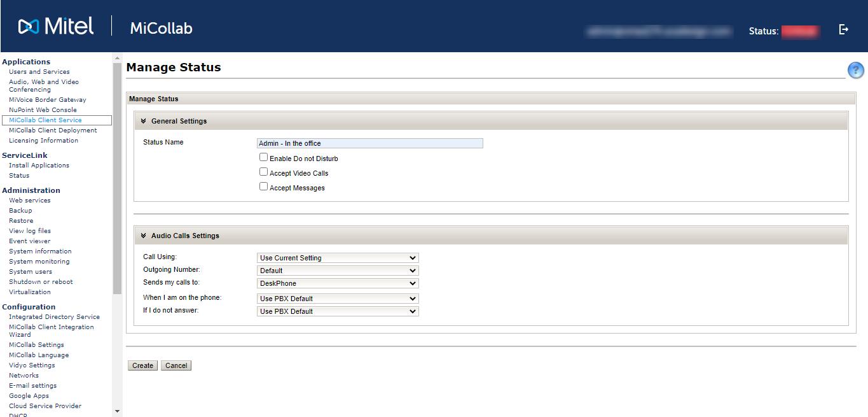Viewport: 868px width, 417px height.
Task: Tick the Accept Messages checkbox
Action: coord(263,187)
